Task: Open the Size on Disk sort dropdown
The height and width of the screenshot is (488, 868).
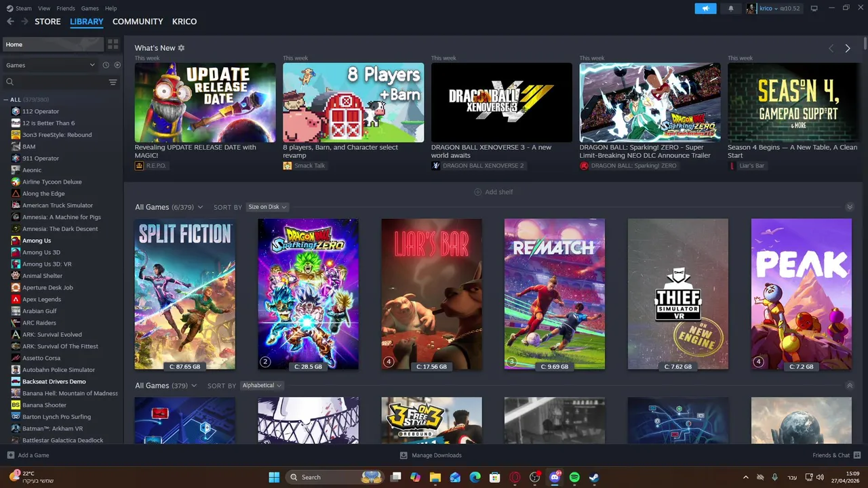Action: coord(267,207)
